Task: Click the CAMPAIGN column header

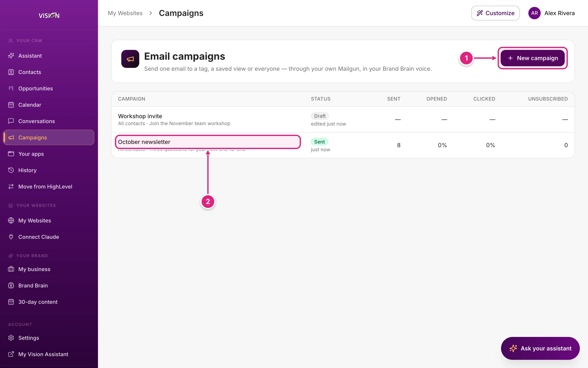Action: pyautogui.click(x=132, y=99)
